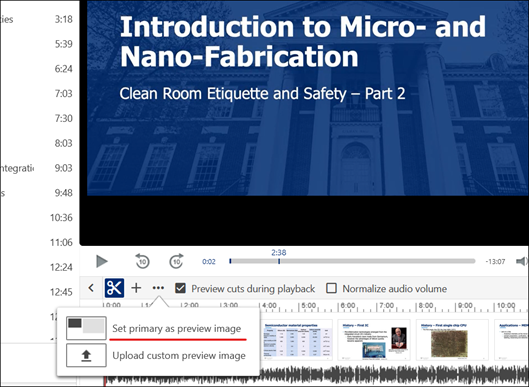Open the three-dot more options menu
This screenshot has height=387, width=529.
158,288
